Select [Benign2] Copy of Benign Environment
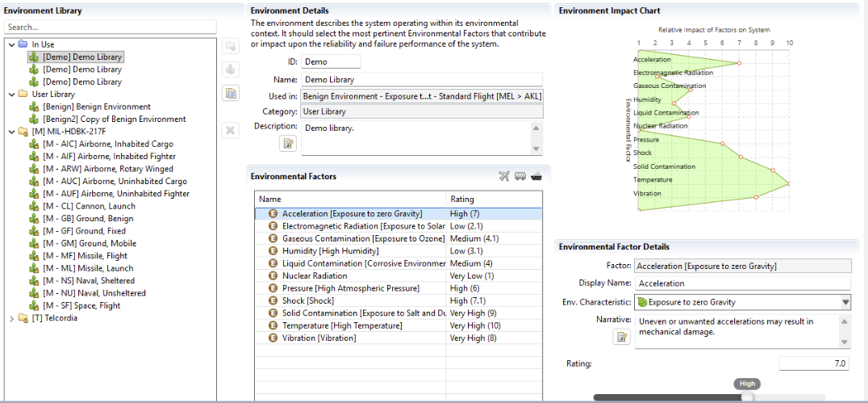868x403 pixels. coord(114,120)
